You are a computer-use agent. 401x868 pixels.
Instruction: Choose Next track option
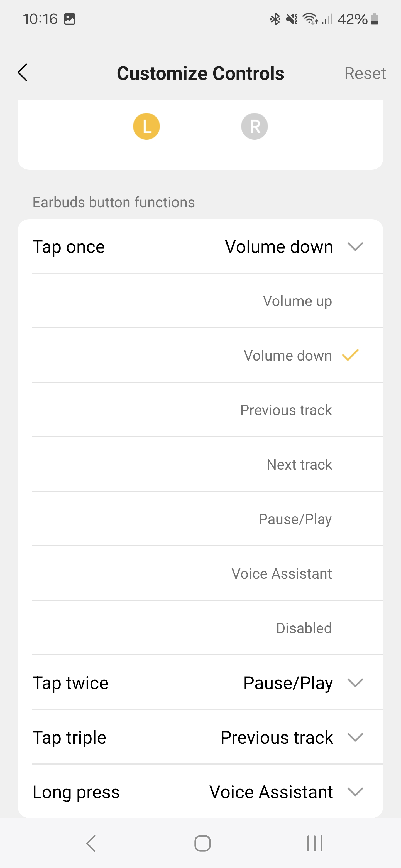[x=299, y=465]
